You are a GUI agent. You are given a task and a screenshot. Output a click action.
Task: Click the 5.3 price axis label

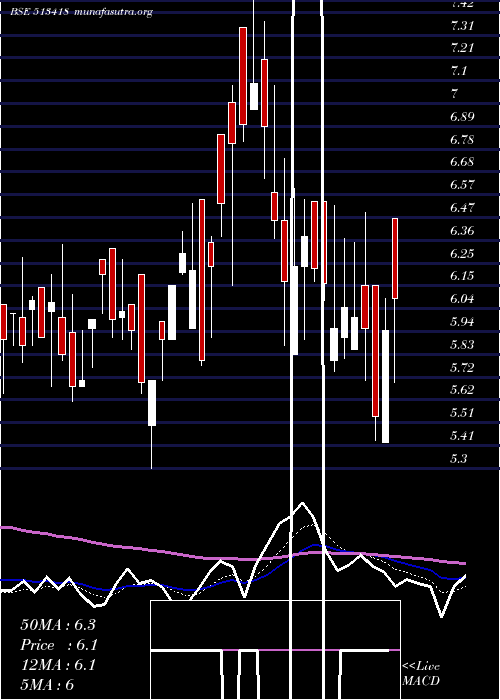tap(459, 458)
